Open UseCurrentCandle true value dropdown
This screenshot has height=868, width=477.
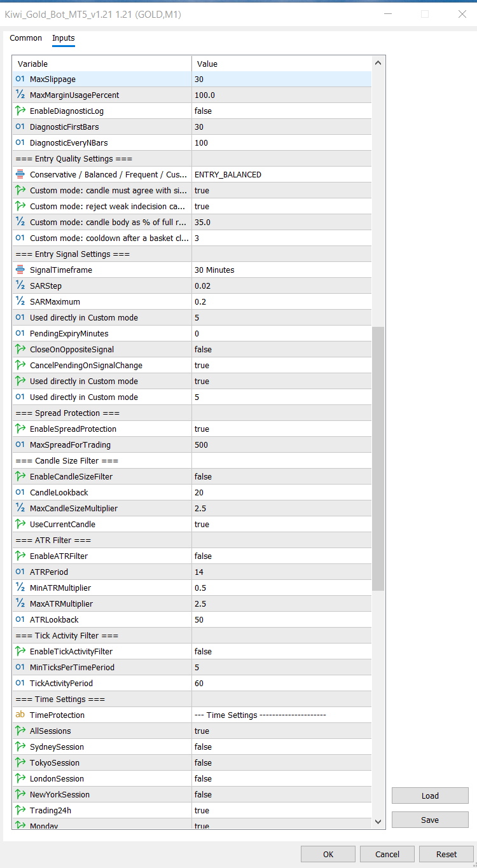tap(282, 524)
